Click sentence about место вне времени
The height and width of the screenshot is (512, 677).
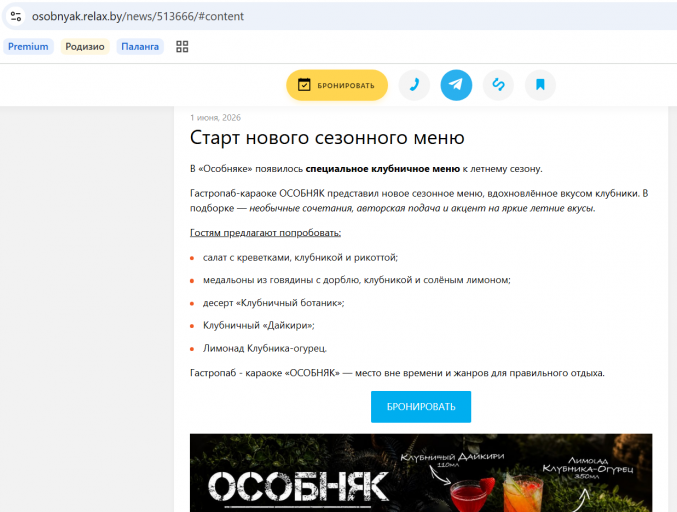click(397, 373)
